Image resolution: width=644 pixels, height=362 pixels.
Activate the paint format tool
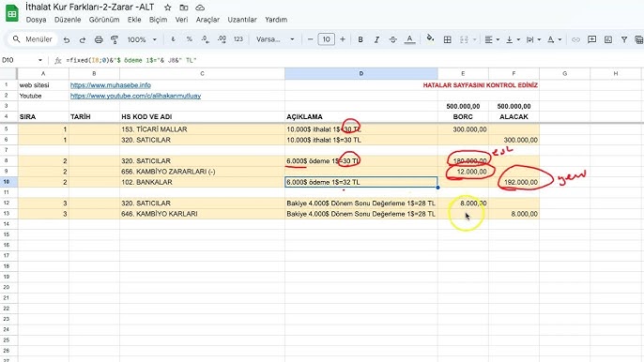(x=115, y=39)
